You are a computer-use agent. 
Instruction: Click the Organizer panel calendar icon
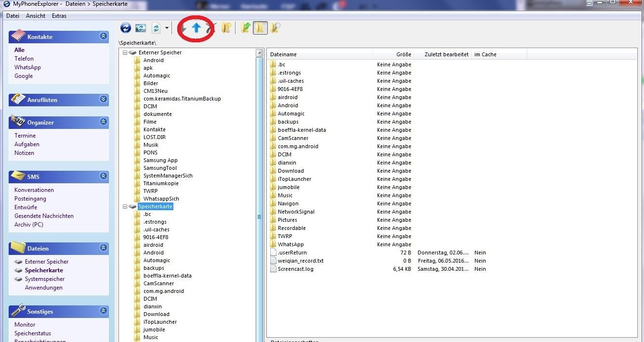click(18, 121)
